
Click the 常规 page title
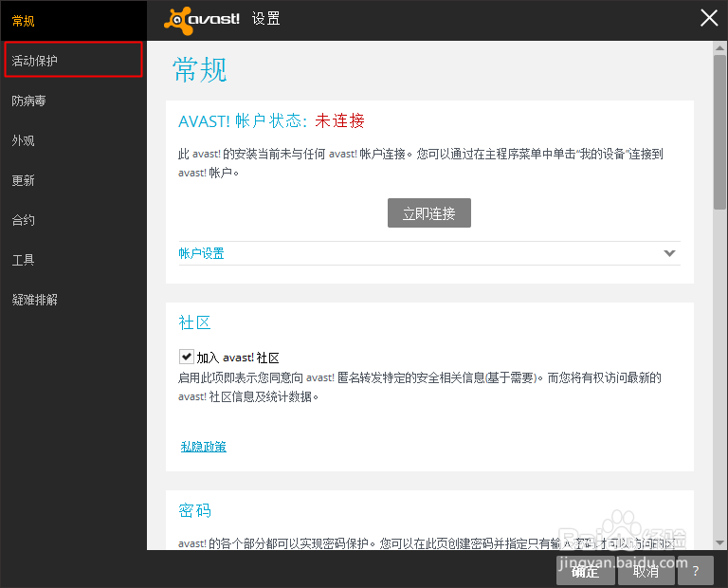pyautogui.click(x=200, y=70)
